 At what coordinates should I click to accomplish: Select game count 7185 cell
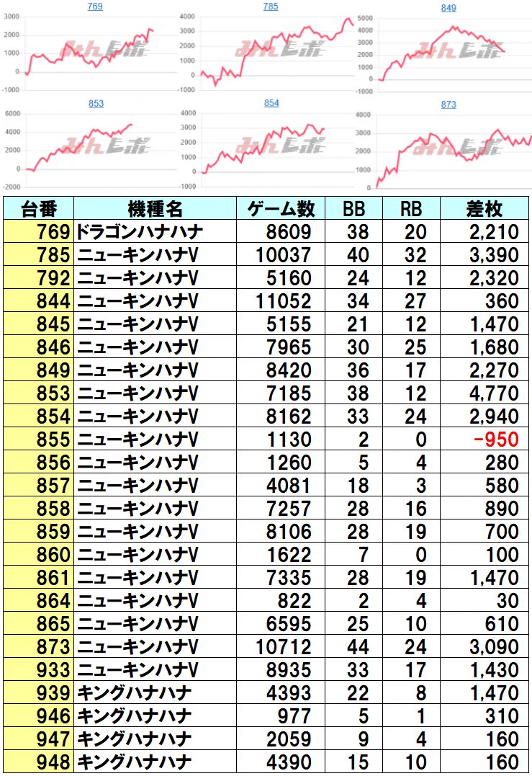tap(280, 393)
